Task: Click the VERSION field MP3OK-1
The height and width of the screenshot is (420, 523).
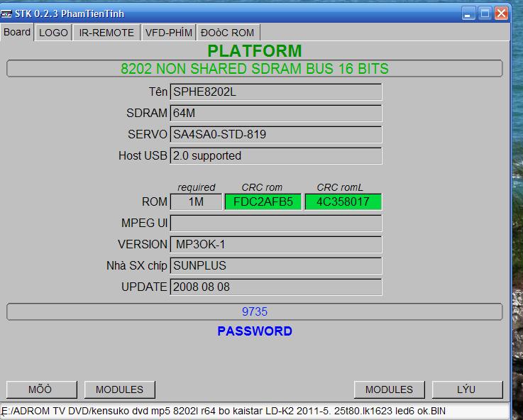Action: 276,244
